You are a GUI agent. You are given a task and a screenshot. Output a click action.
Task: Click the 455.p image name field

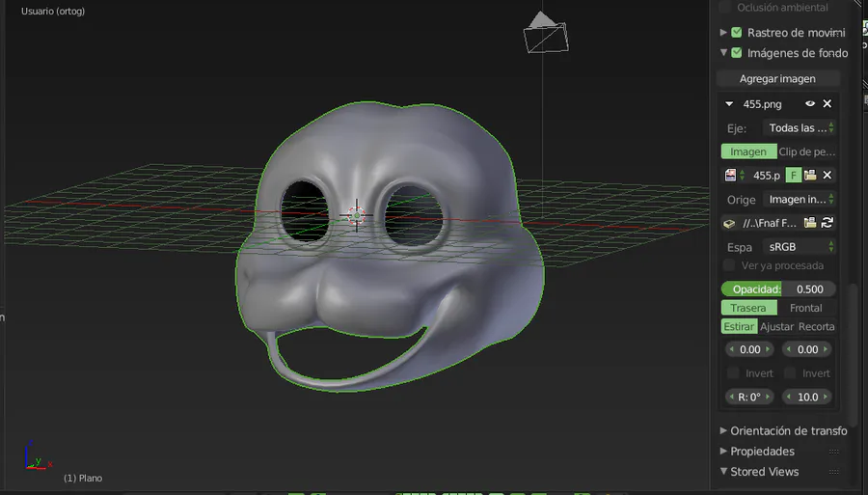(x=766, y=176)
